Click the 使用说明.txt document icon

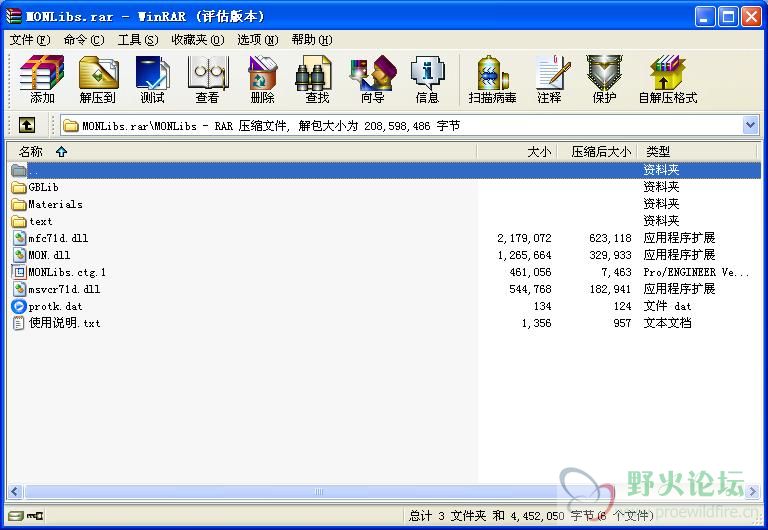pos(19,323)
